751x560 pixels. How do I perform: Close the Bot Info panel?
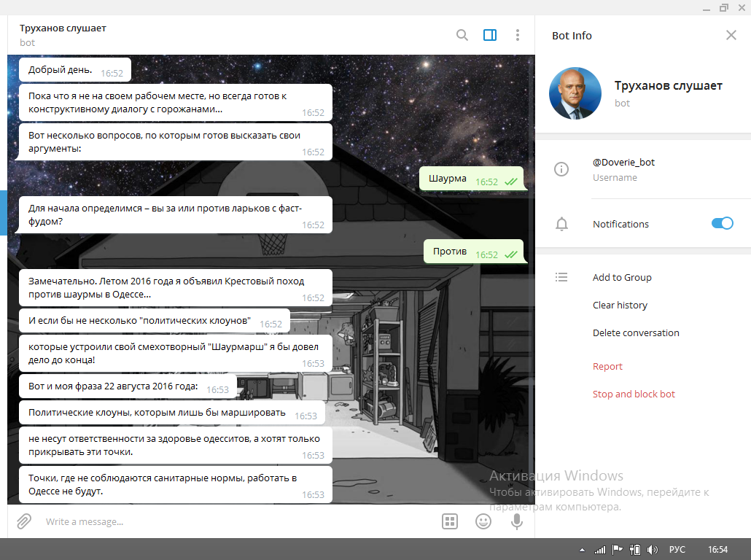(x=731, y=35)
